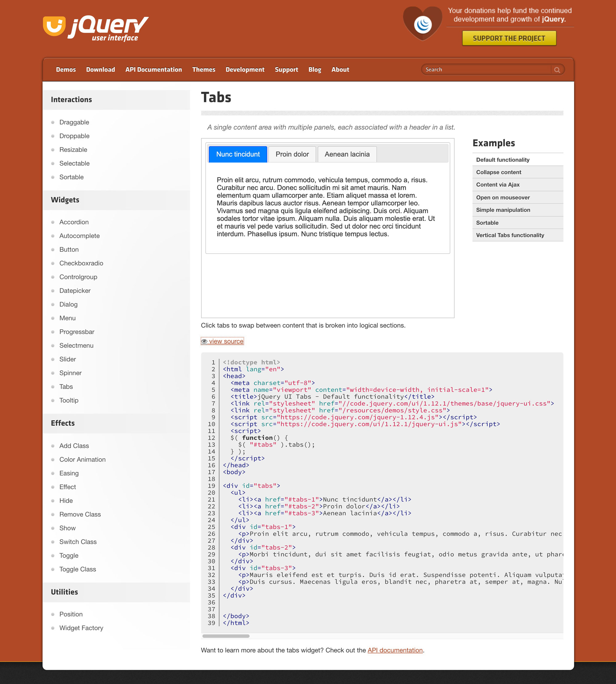Open Accordion widget page
Viewport: 616px width, 684px height.
pyautogui.click(x=74, y=222)
